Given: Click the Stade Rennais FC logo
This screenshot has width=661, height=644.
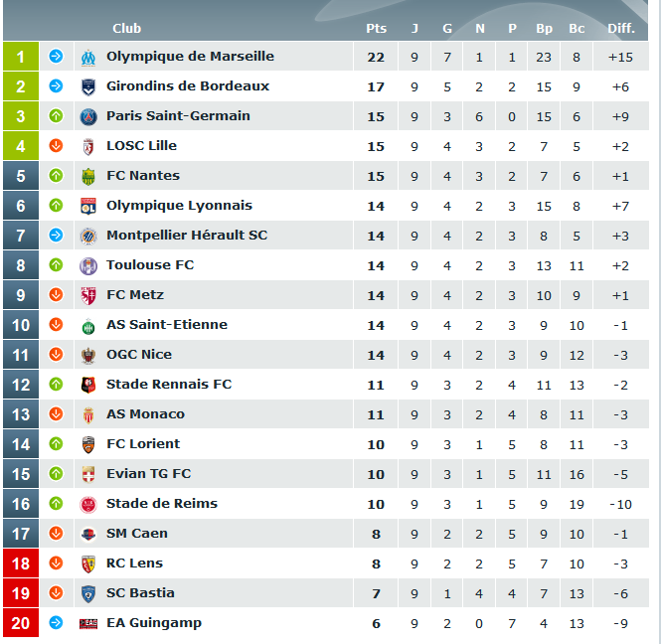Looking at the screenshot, I should point(88,385).
